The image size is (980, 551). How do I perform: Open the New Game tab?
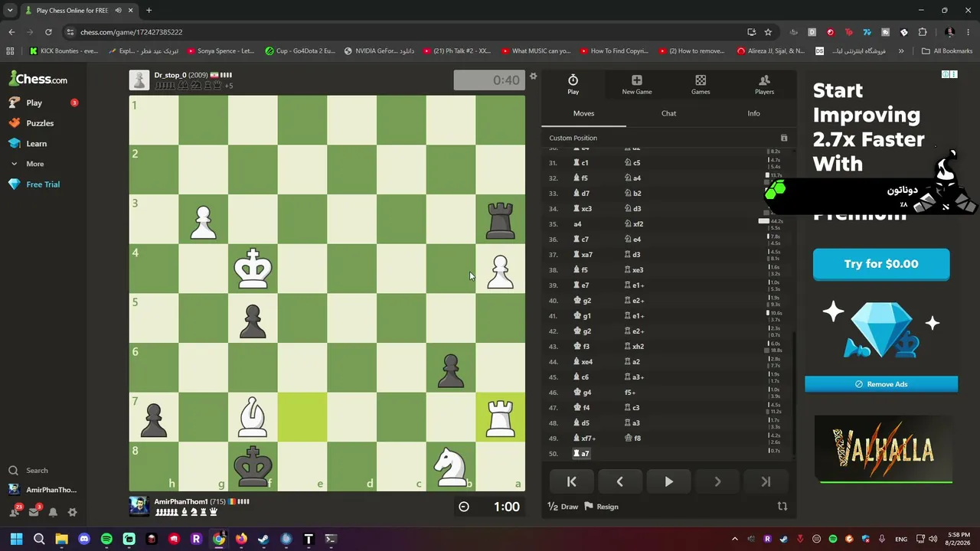[x=637, y=84]
